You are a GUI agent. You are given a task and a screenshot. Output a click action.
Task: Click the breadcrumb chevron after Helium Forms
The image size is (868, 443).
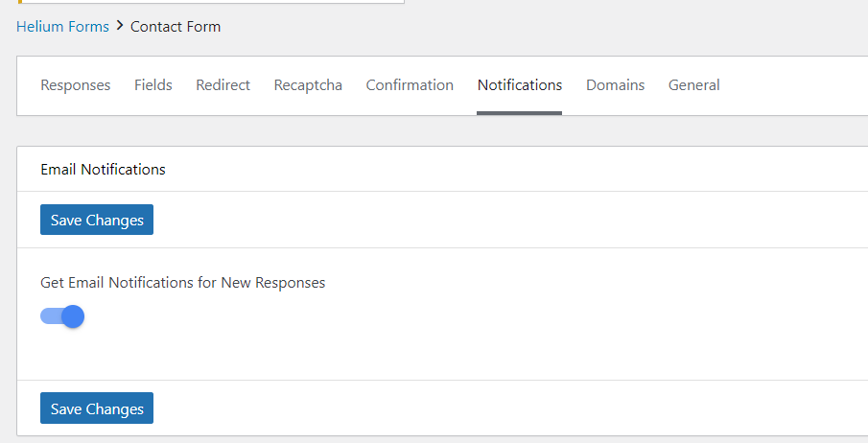click(x=120, y=26)
